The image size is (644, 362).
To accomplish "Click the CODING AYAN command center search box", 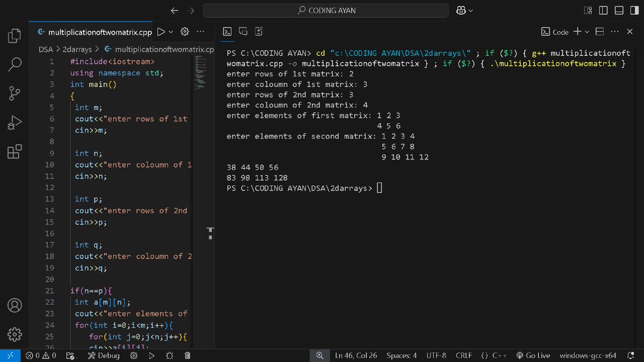I will point(326,10).
